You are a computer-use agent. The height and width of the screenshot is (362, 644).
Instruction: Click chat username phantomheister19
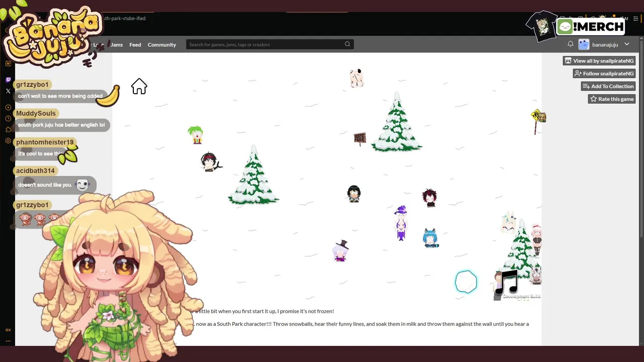pyautogui.click(x=45, y=142)
